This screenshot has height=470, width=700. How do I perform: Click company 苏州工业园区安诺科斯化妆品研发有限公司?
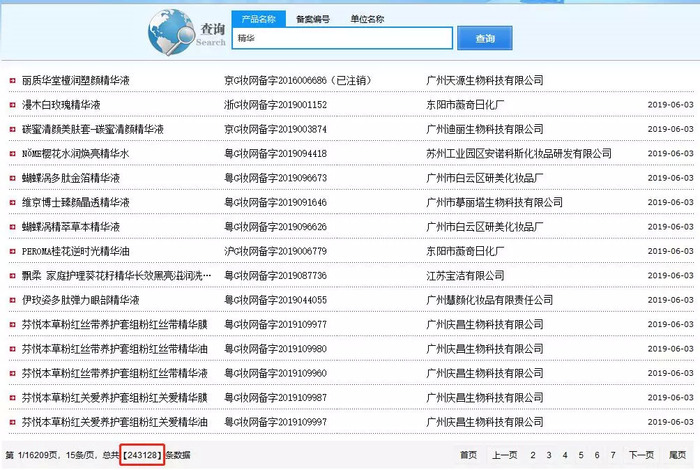pyautogui.click(x=519, y=154)
